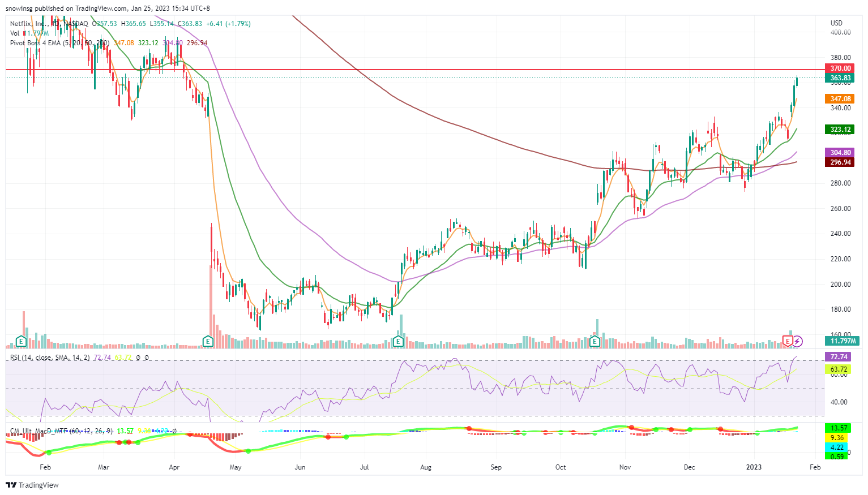
Task: Click the orange 347.08 price scale label
Action: coord(840,99)
